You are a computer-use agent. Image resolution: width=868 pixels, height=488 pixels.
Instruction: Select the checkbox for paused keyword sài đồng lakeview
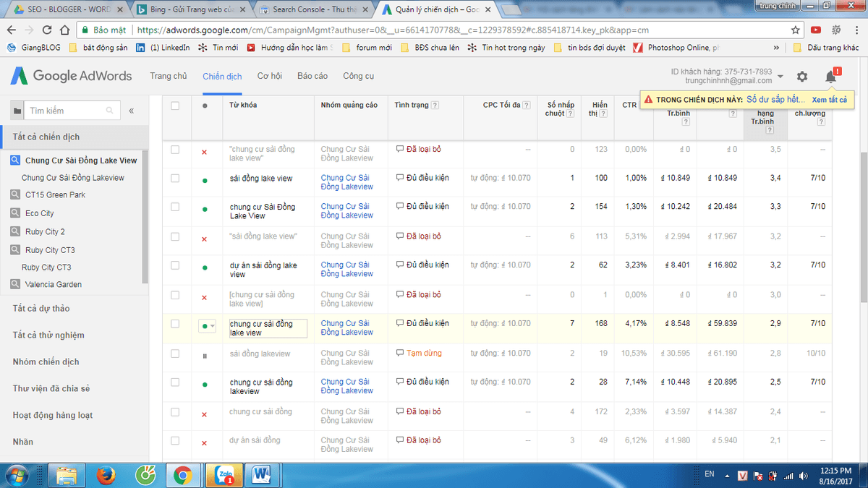tap(175, 354)
